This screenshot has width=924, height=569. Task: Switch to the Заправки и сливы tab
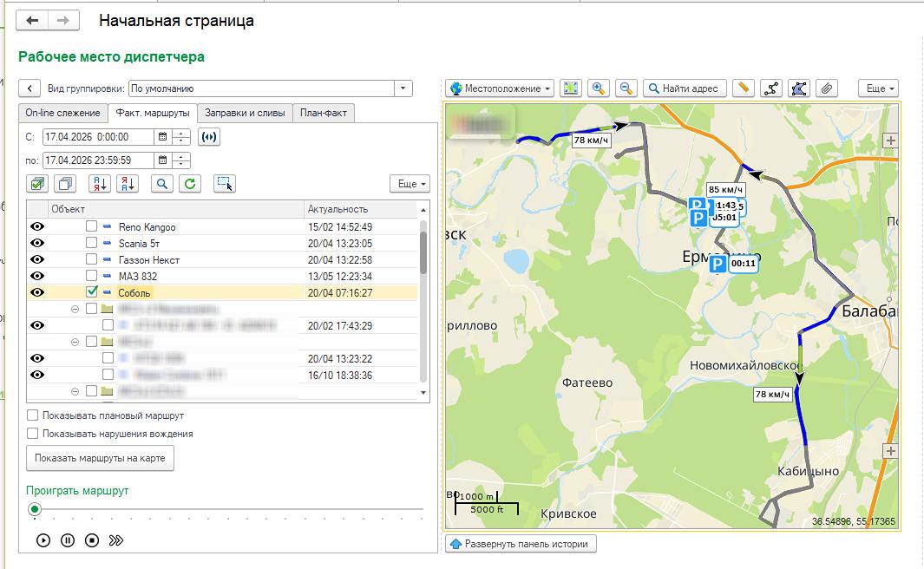coord(244,113)
